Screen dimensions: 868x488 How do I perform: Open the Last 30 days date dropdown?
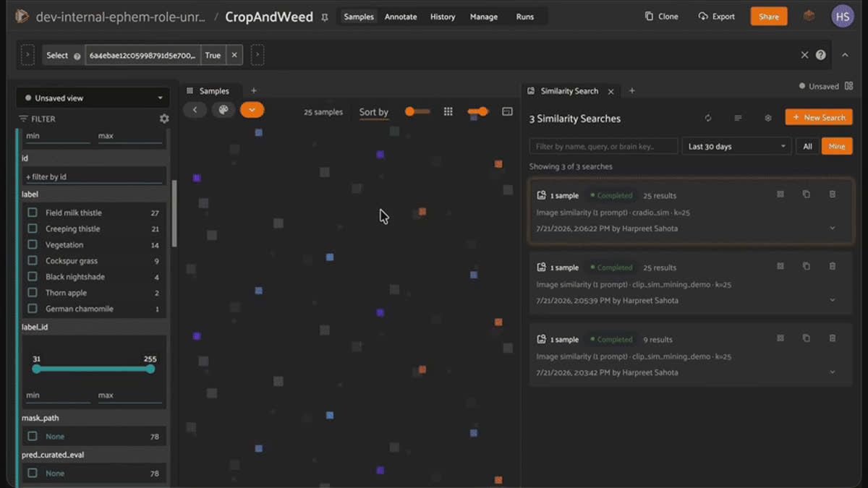736,146
